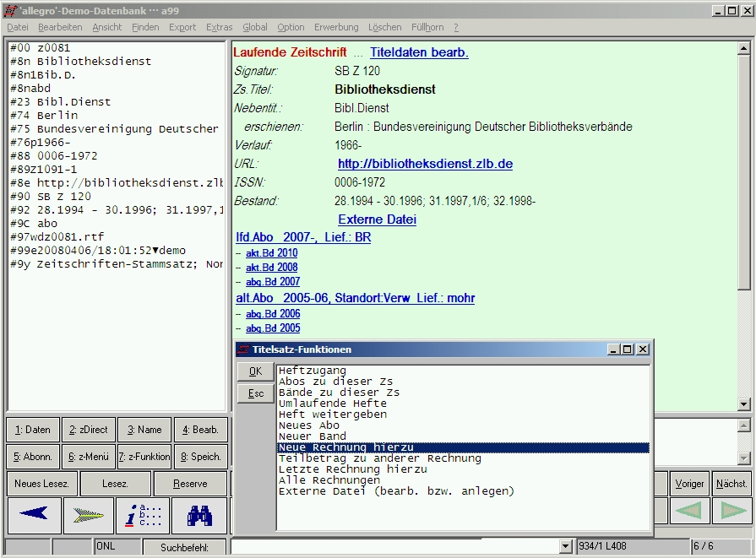This screenshot has height=558, width=756.
Task: Click the '8: Speich.' button
Action: click(200, 457)
